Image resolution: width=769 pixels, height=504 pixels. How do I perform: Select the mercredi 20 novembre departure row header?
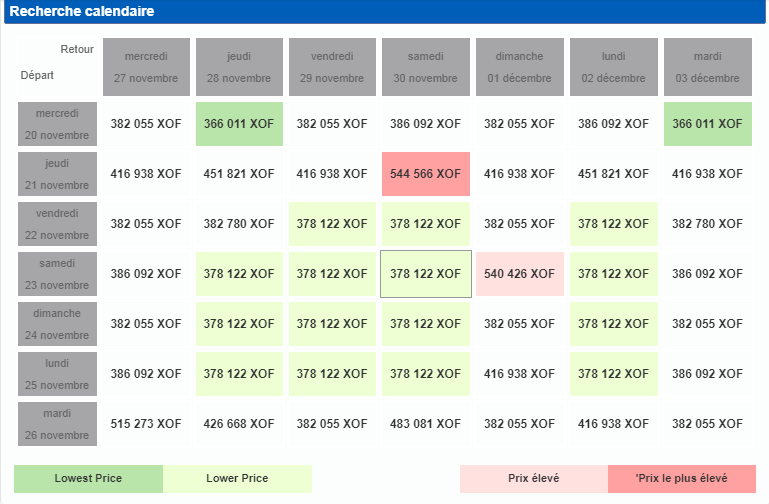coord(57,124)
